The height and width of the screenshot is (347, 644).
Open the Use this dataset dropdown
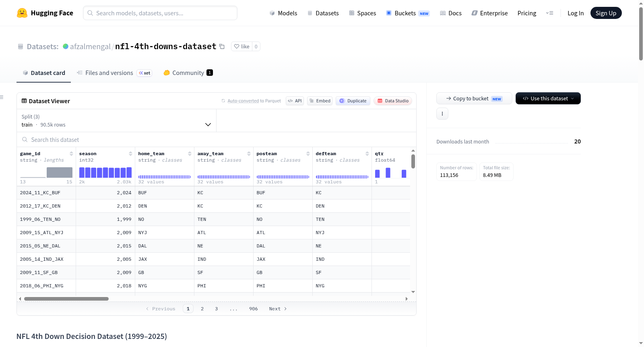(548, 98)
